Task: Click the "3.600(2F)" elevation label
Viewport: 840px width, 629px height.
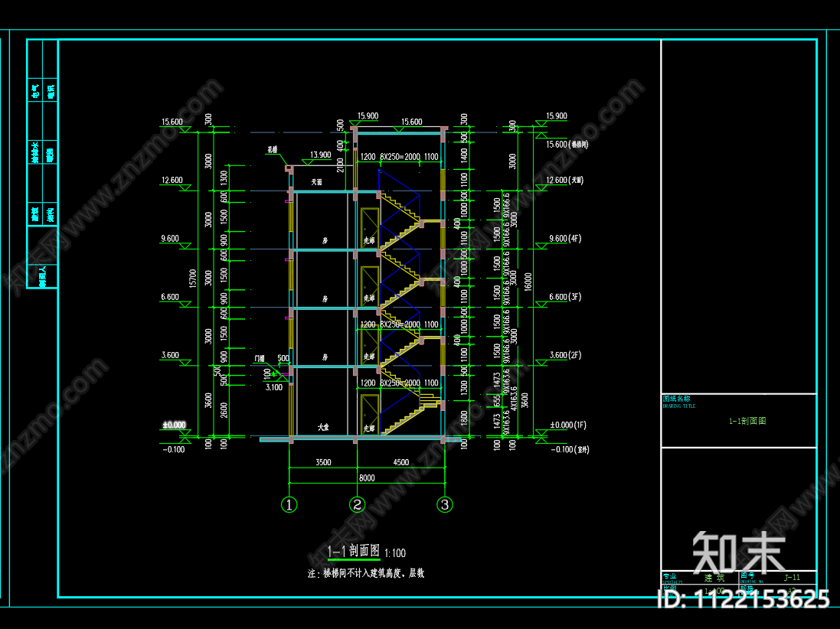Action: (565, 356)
